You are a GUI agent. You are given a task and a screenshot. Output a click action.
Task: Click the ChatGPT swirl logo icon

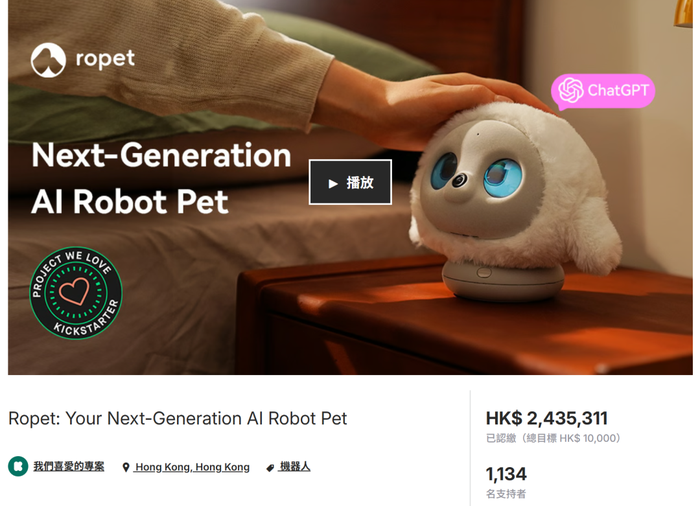571,90
